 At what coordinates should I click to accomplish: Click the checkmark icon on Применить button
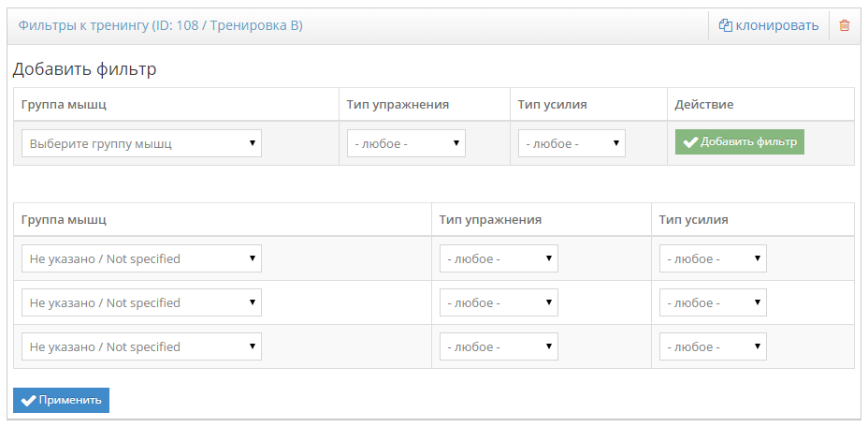pyautogui.click(x=28, y=401)
